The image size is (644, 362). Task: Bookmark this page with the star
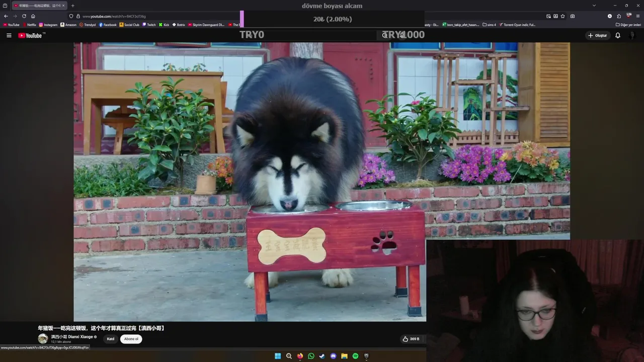pos(562,16)
